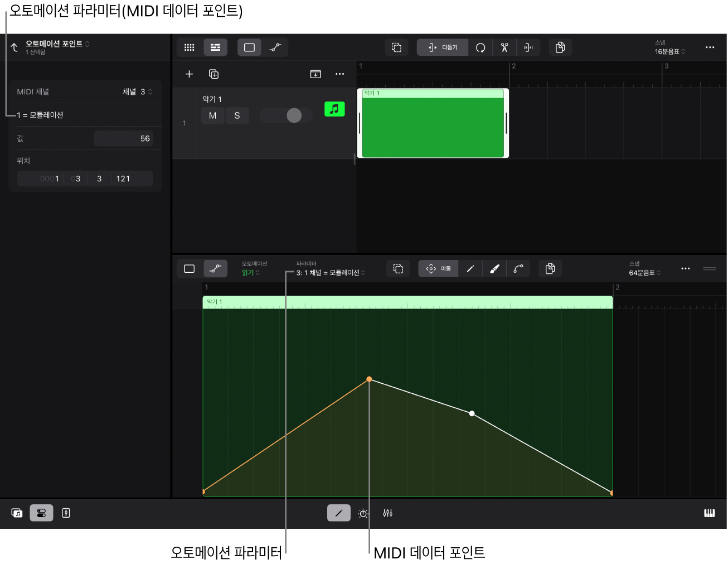The image size is (728, 564).
Task: Show the on-screen keyboard
Action: pyautogui.click(x=709, y=513)
